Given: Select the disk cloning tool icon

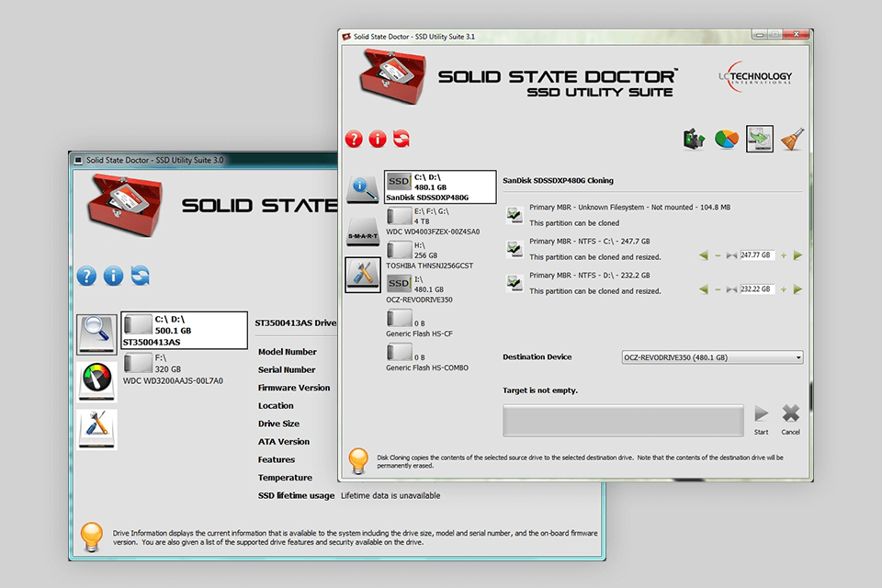Looking at the screenshot, I should pyautogui.click(x=760, y=139).
